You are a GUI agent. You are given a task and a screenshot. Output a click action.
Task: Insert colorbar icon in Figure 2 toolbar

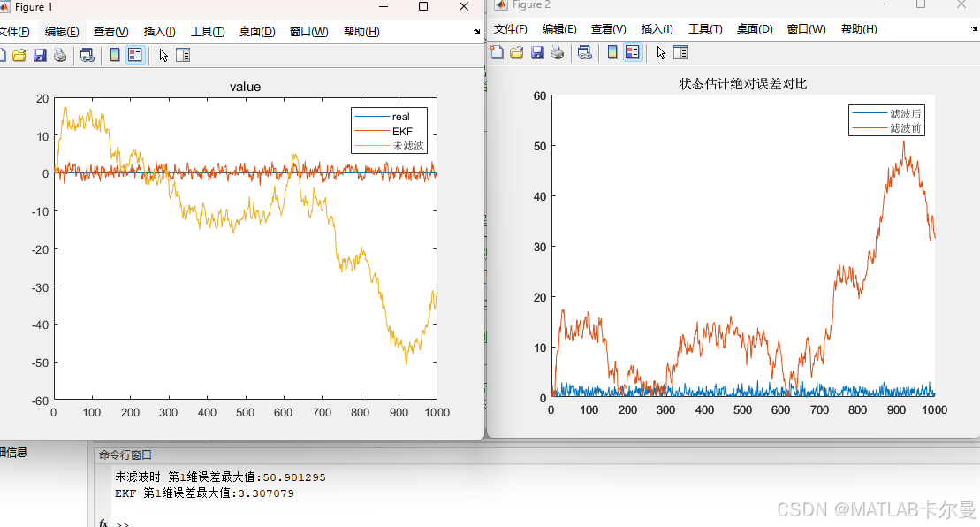pos(612,52)
